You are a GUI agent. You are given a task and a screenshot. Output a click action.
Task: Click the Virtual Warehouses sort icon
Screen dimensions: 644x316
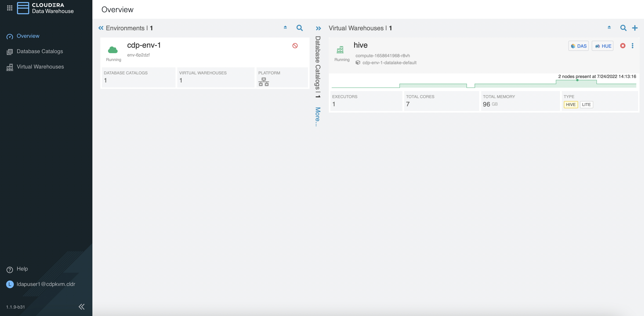(x=609, y=27)
